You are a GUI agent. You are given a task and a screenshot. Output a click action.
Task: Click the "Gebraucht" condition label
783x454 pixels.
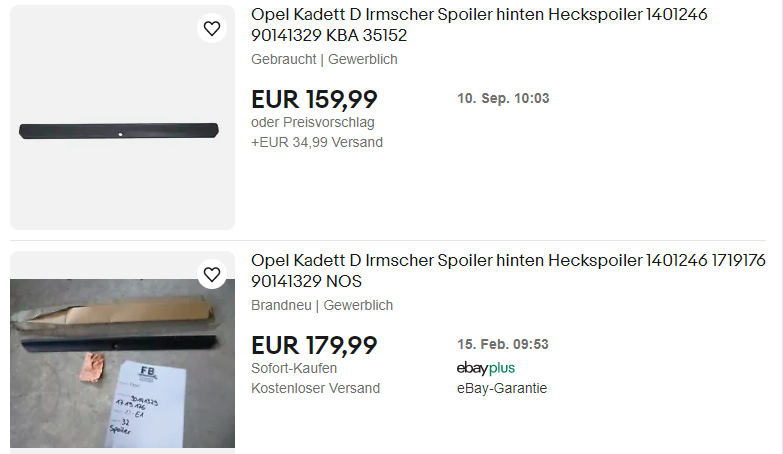pos(284,59)
